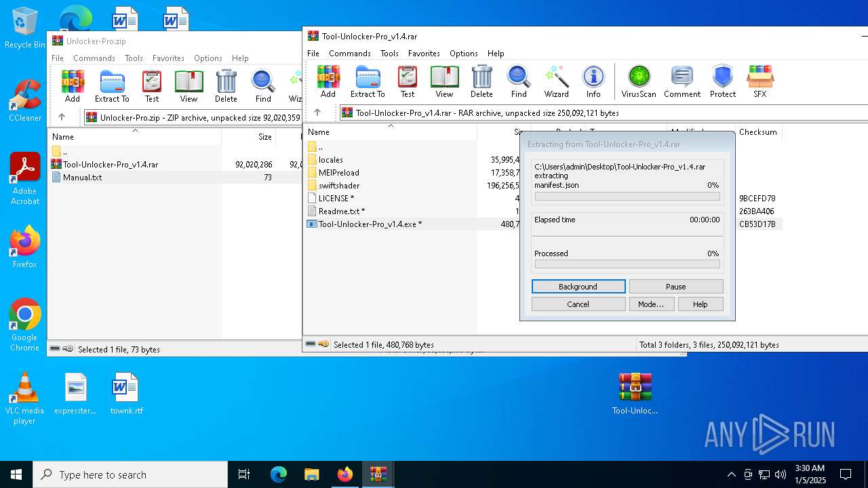Click Delete icon in Tool-Unlocker-Pro_v1.4.rar window

click(x=481, y=82)
